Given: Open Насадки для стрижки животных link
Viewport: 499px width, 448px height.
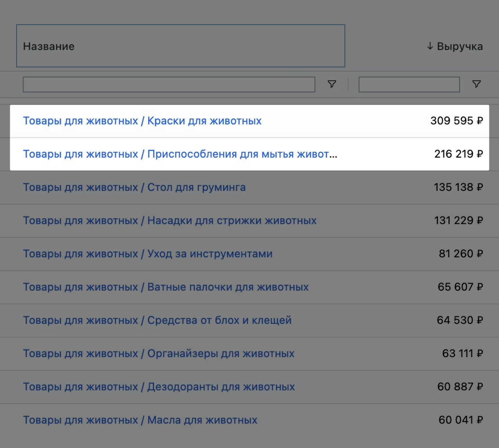Looking at the screenshot, I should tap(170, 221).
